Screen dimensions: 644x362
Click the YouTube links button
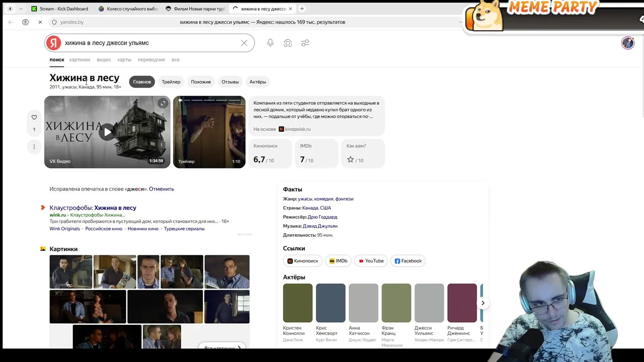371,261
